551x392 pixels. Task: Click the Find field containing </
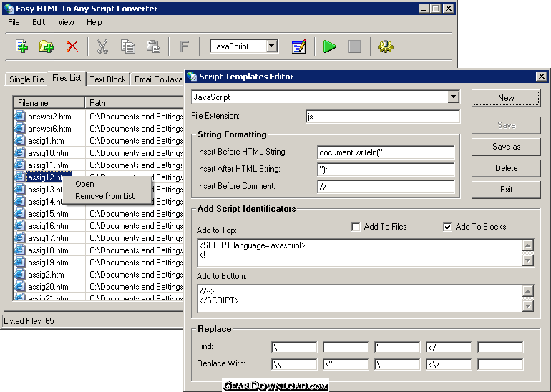(449, 348)
